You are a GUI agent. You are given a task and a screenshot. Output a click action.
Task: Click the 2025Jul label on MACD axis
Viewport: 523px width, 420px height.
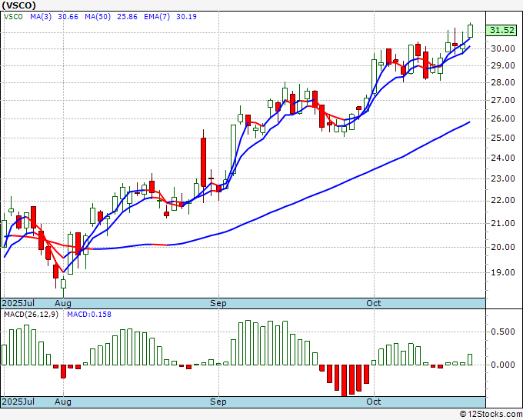pyautogui.click(x=18, y=402)
